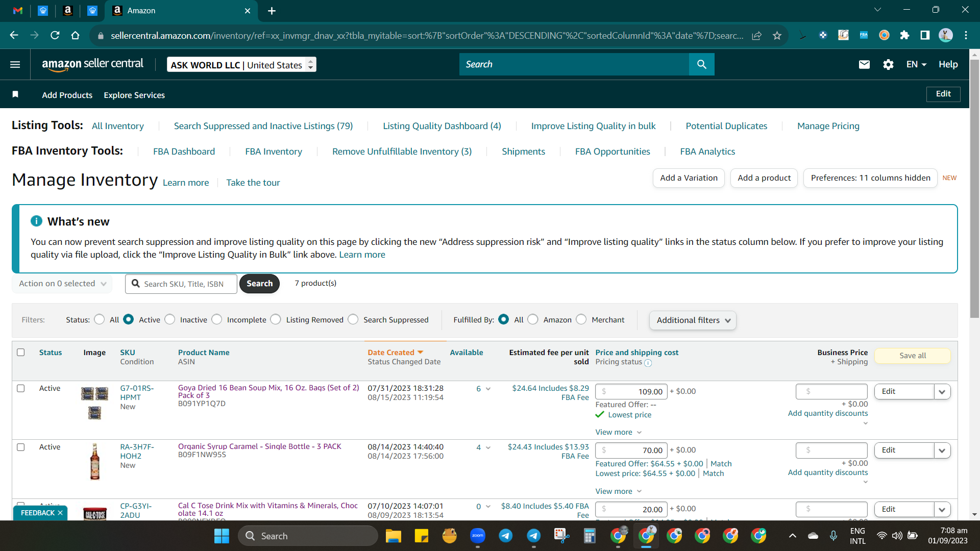Open the settings gear icon
Screen dimensions: 980x551
pos(888,64)
